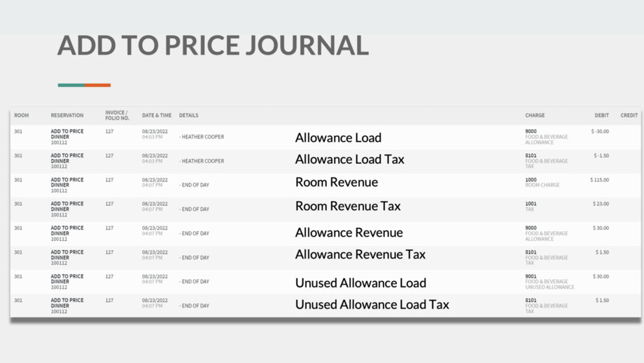
Task: Click $ 30.00 in the Unused Allowance Load row
Action: pos(601,277)
